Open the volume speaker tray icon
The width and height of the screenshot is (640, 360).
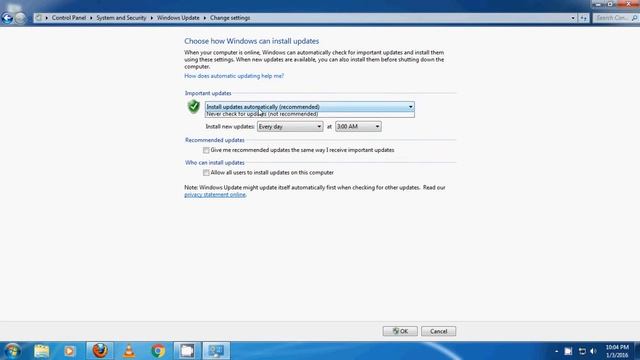pos(594,351)
